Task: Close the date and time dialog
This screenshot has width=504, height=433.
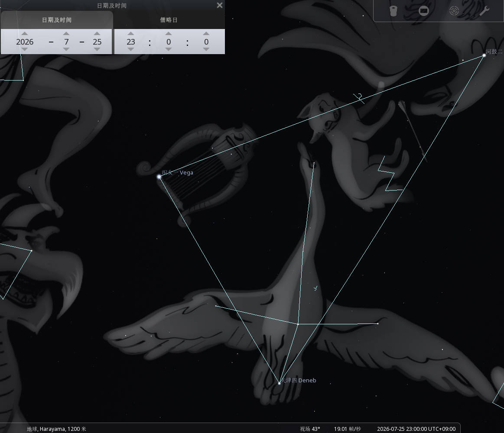Action: tap(220, 5)
